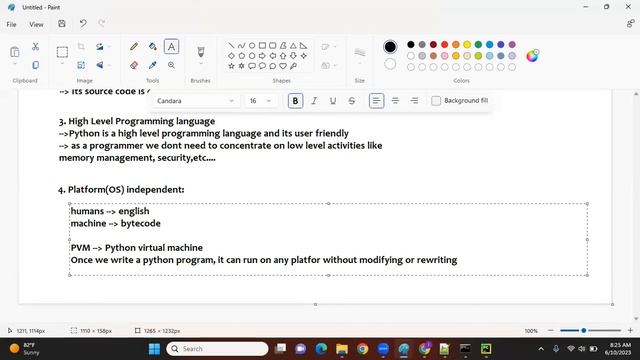The width and height of the screenshot is (640, 360).
Task: Click the Crop icon
Action: click(81, 47)
